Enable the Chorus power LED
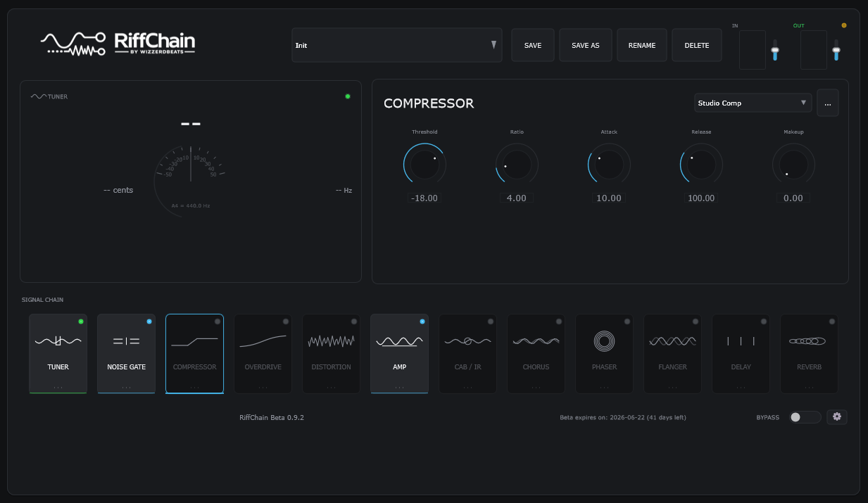Image resolution: width=868 pixels, height=503 pixels. pyautogui.click(x=558, y=321)
